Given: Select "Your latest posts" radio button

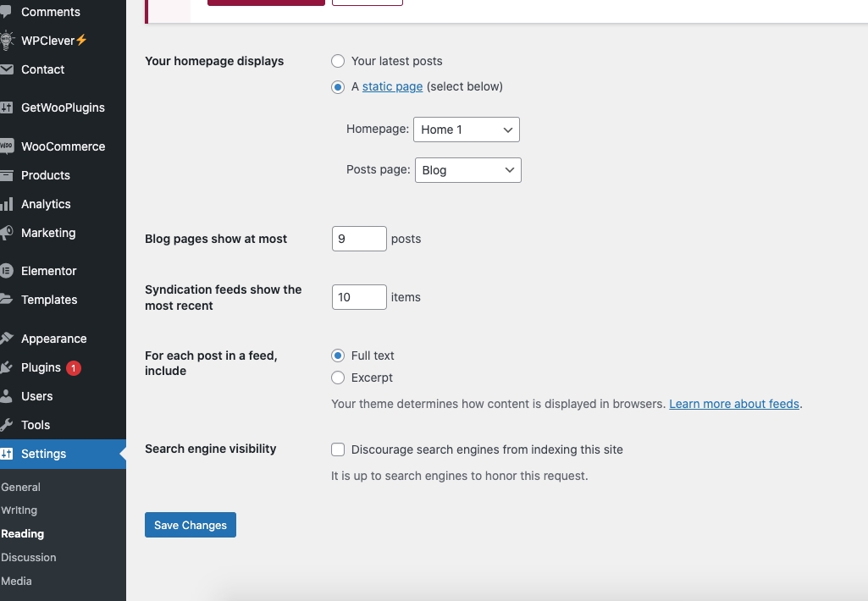Looking at the screenshot, I should pos(338,61).
